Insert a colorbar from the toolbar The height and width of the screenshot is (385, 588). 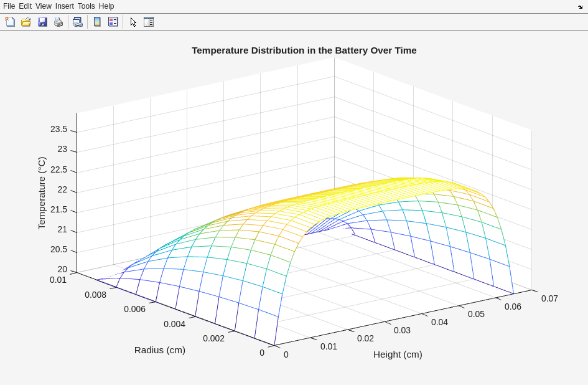point(97,22)
